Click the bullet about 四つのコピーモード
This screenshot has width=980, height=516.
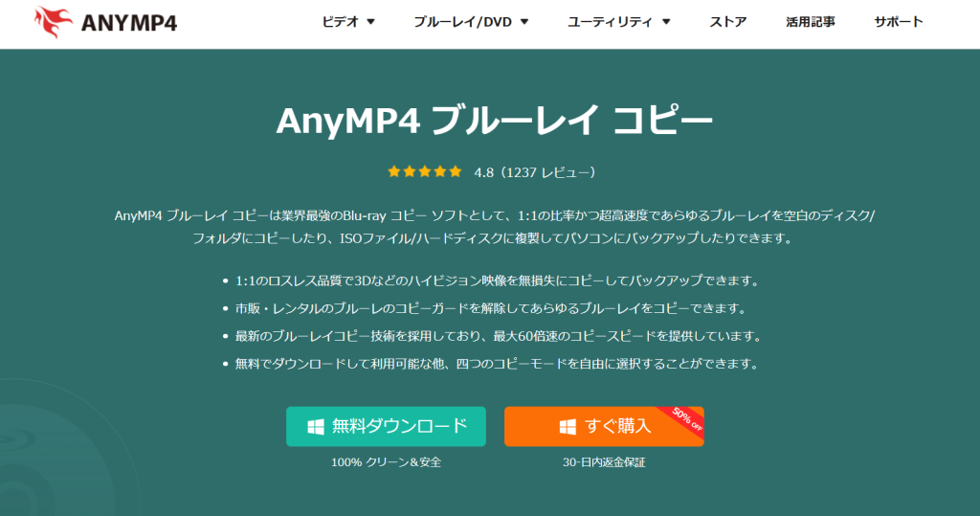497,364
